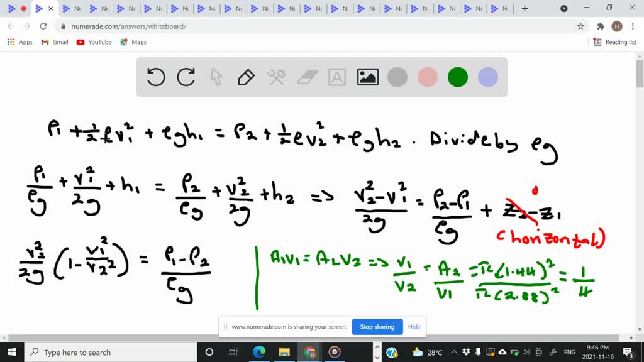Select the text box tool

(x=337, y=77)
